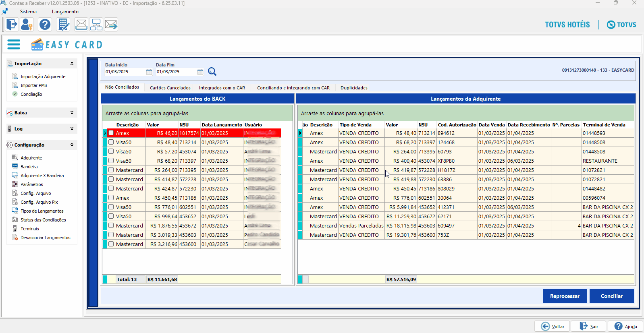This screenshot has width=644, height=333.
Task: Click the Sair button
Action: click(589, 326)
